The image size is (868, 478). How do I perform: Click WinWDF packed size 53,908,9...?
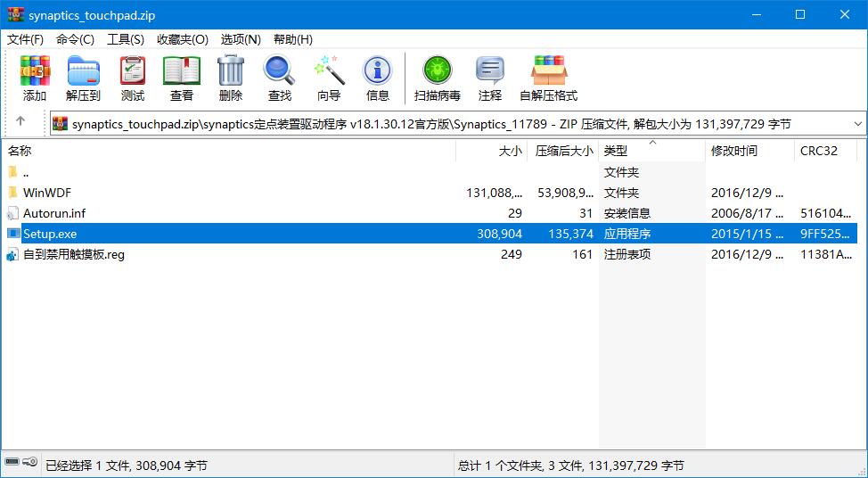[x=566, y=193]
